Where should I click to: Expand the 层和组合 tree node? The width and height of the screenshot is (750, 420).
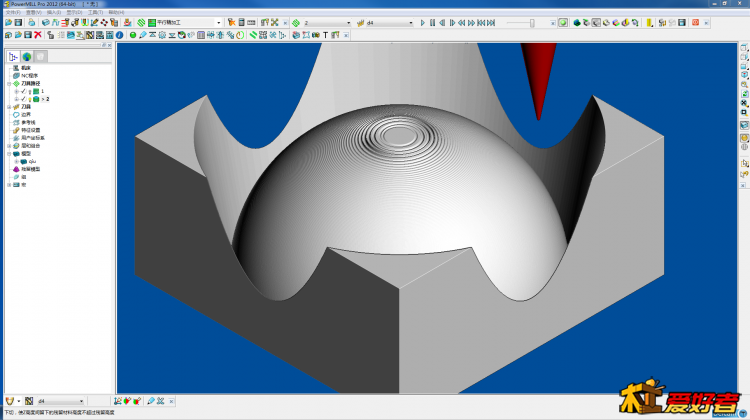tap(9, 146)
